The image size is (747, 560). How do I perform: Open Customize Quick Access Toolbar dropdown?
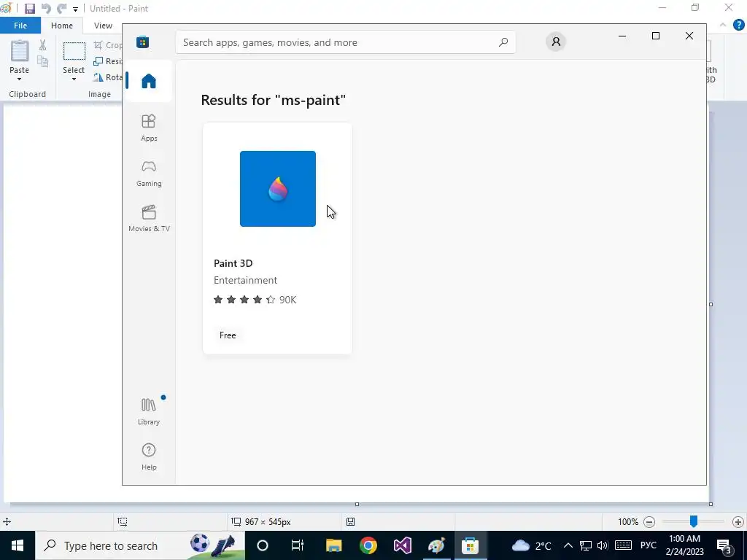pyautogui.click(x=75, y=9)
